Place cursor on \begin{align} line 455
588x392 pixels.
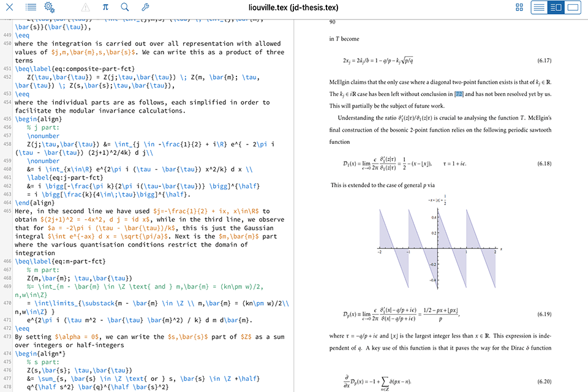(38, 119)
